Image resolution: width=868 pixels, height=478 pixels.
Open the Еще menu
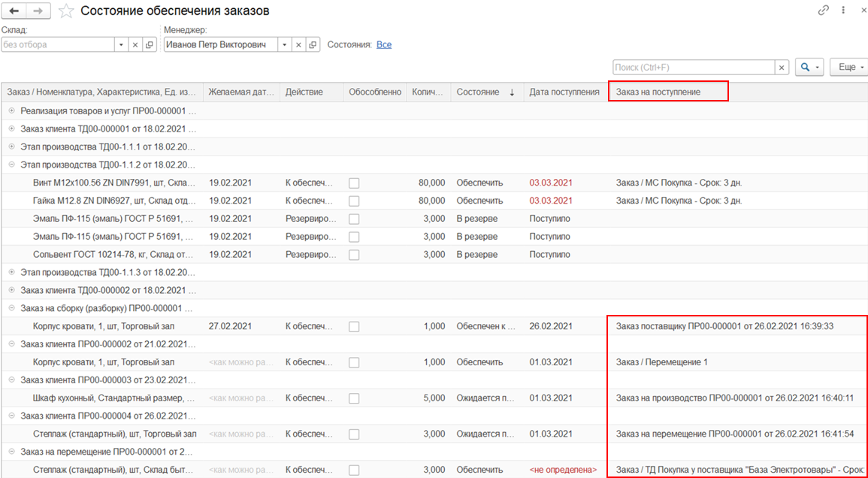[850, 68]
